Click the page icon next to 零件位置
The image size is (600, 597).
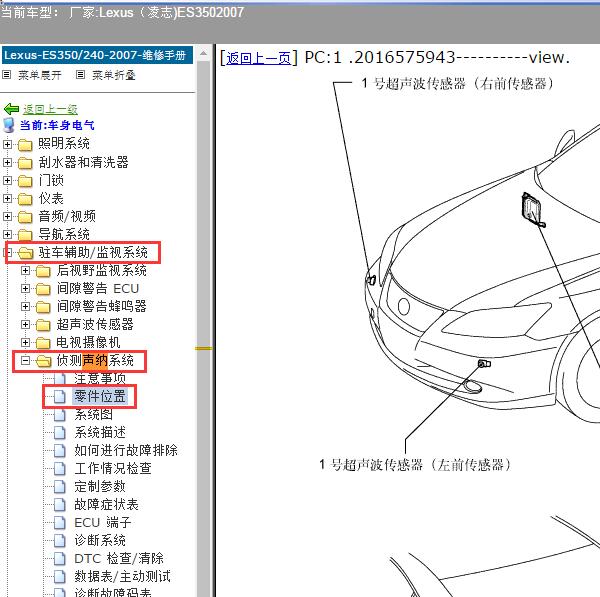[x=60, y=396]
